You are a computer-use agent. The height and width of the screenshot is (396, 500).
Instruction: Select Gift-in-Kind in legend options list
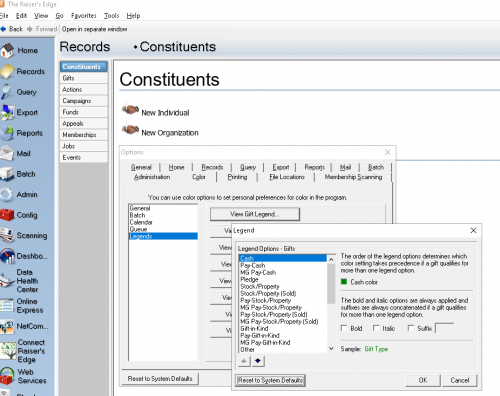[x=254, y=328]
